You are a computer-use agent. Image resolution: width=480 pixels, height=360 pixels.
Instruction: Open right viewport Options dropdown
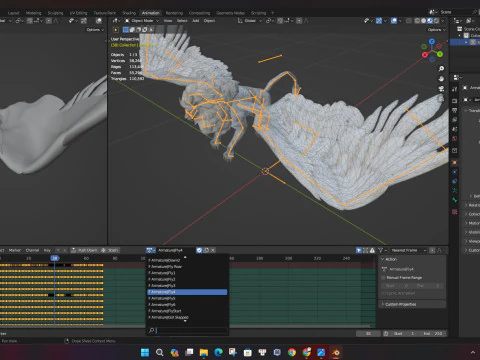[x=437, y=30]
